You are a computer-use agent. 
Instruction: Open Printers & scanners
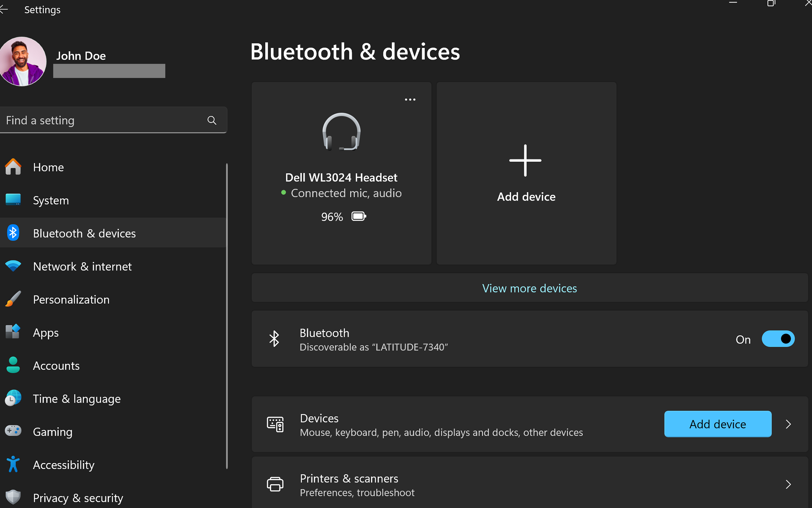click(x=529, y=483)
